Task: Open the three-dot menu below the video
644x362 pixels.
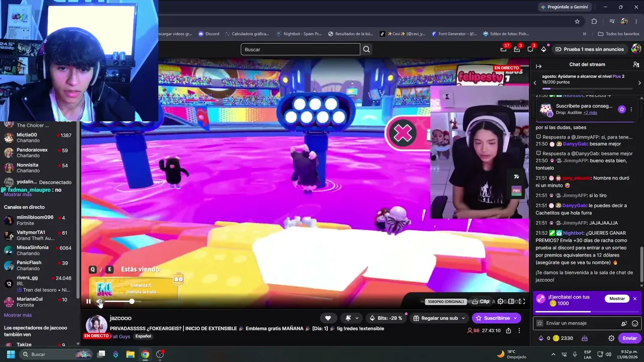Action: click(x=519, y=331)
